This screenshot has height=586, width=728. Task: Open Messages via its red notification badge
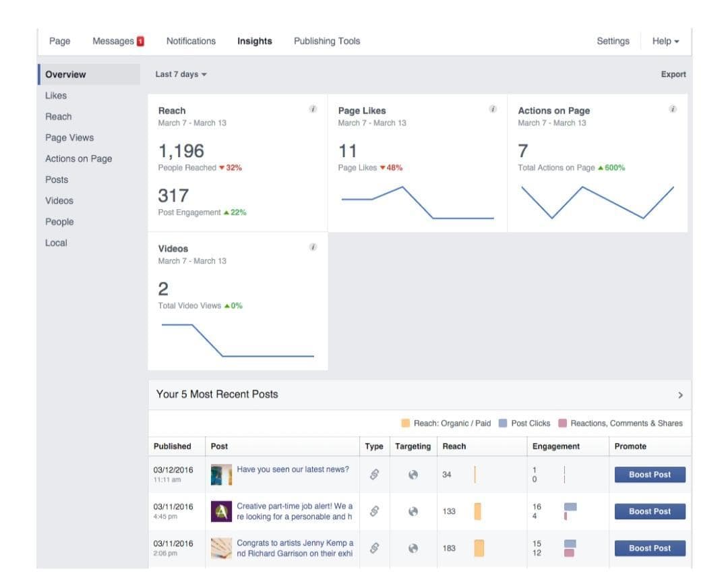pos(140,40)
